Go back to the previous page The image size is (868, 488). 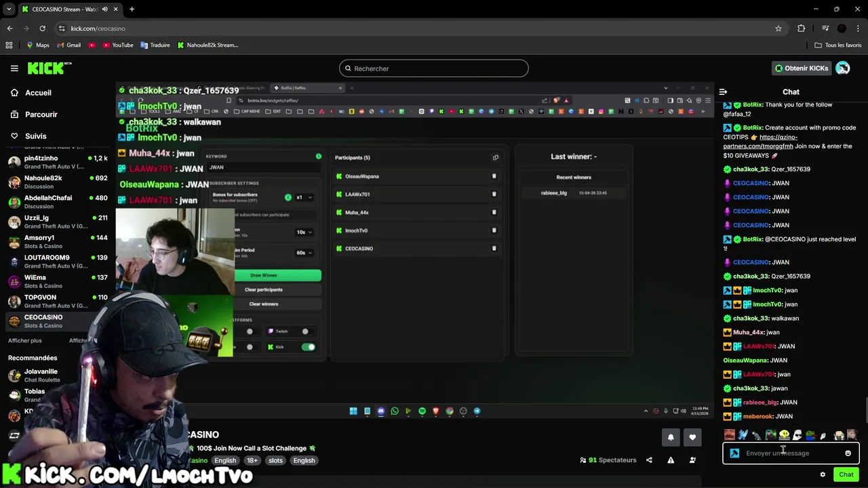coord(9,28)
